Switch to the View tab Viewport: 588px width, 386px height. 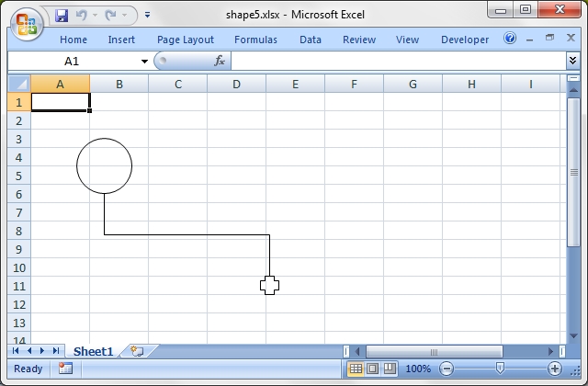pos(407,40)
